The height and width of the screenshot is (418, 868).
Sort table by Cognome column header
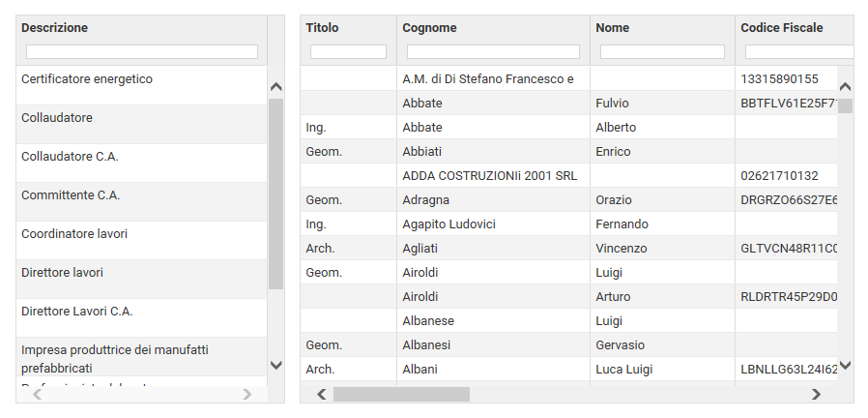[x=429, y=28]
